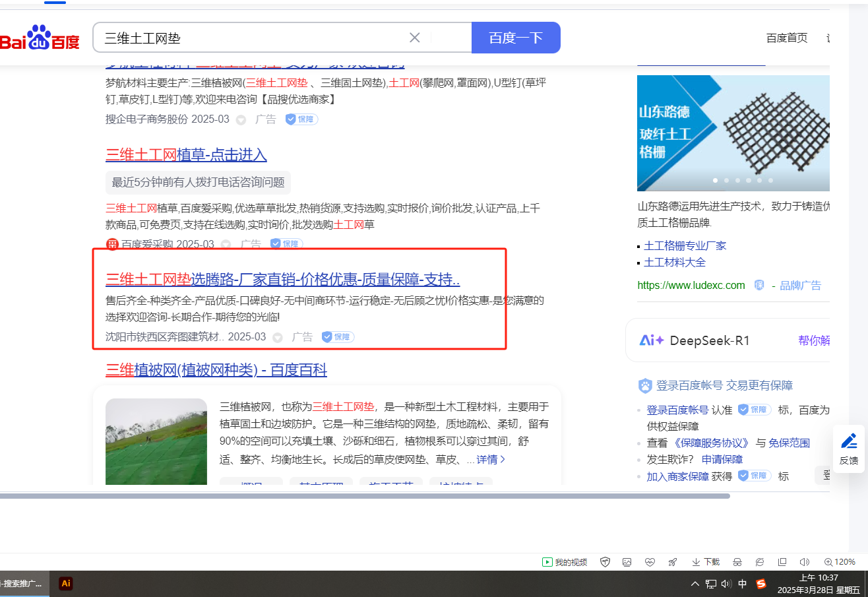Open the 下载 downloads manager
Viewport: 868px width, 597px height.
pyautogui.click(x=705, y=562)
